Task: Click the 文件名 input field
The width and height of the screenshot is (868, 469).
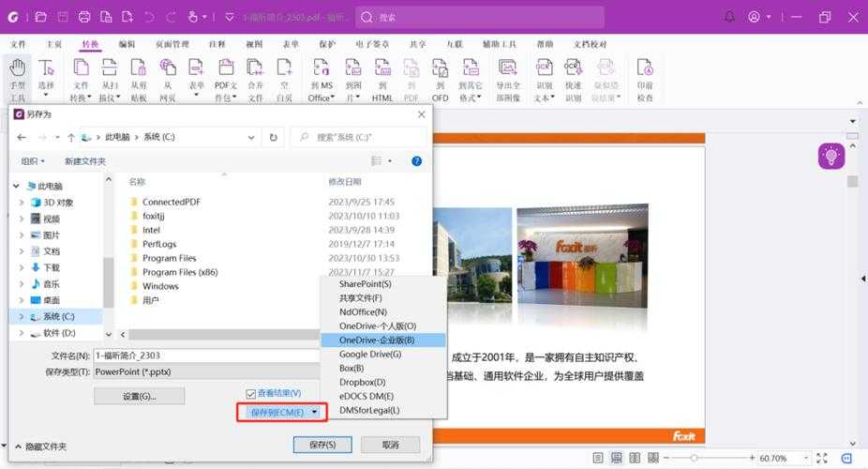Action: point(206,356)
